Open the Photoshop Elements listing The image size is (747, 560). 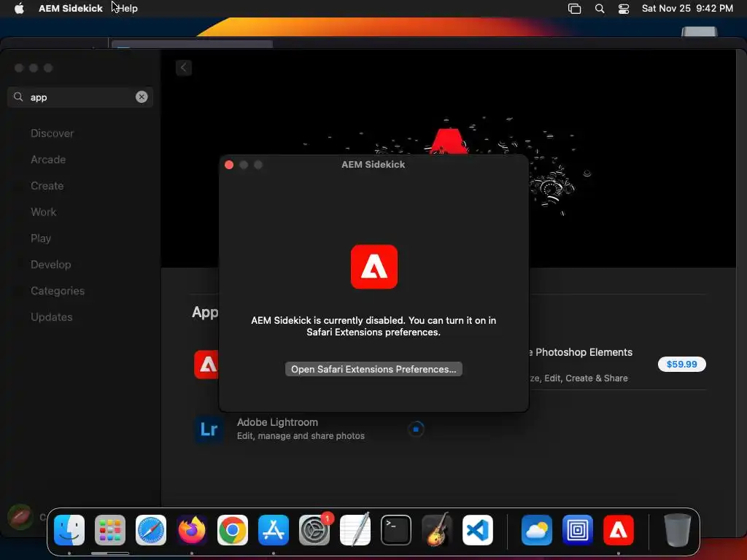click(x=581, y=352)
